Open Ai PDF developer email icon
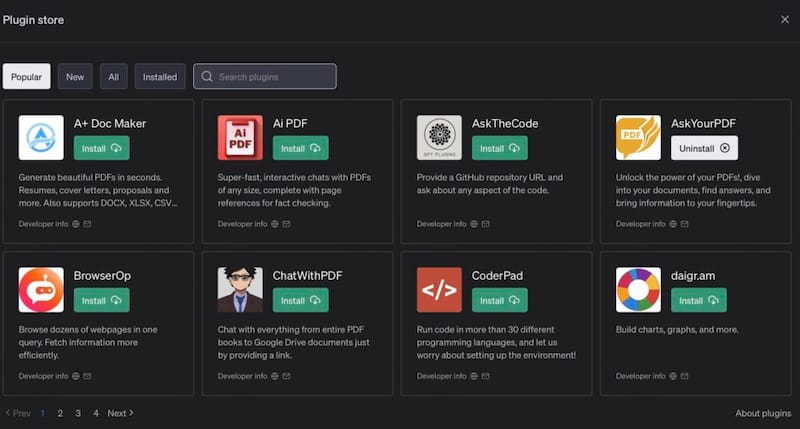The height and width of the screenshot is (429, 800). tap(286, 224)
